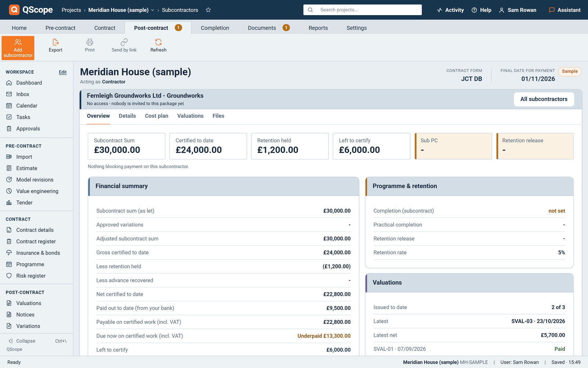Click the SVAL-01 · 07/09/2026 row
Image resolution: width=588 pixels, height=368 pixels.
click(x=469, y=349)
